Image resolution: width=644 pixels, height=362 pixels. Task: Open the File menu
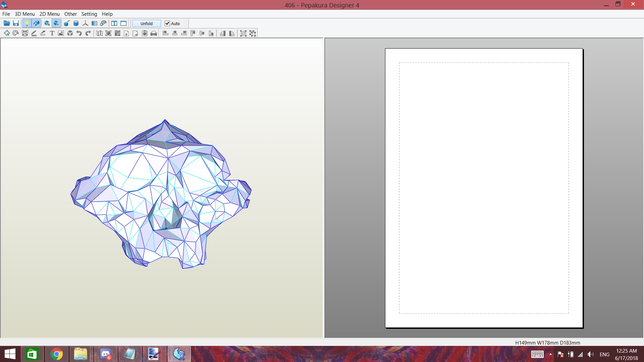pyautogui.click(x=6, y=14)
